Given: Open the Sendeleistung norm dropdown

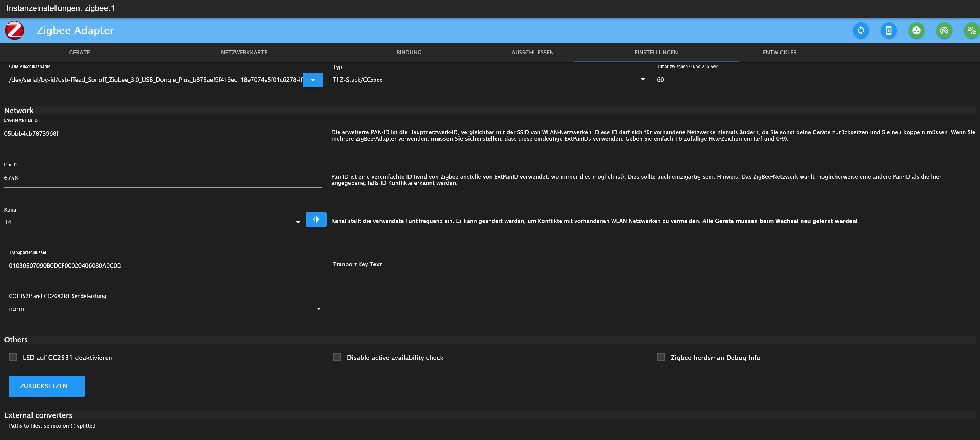Looking at the screenshot, I should 165,309.
